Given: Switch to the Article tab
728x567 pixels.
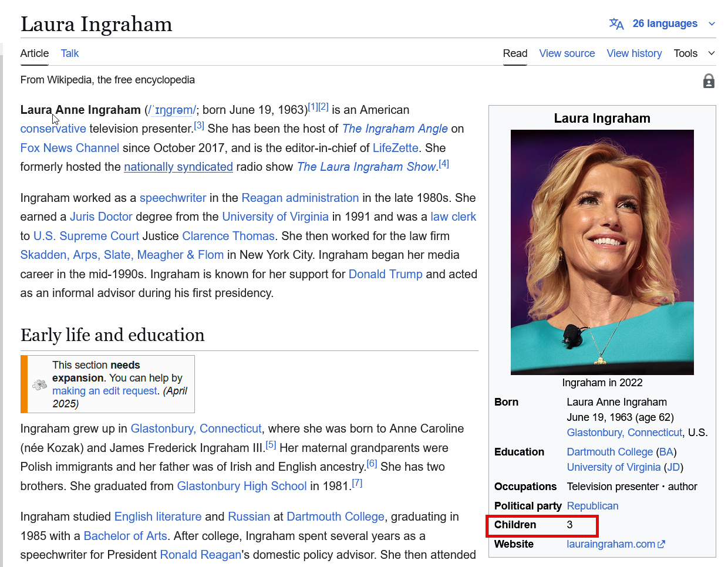Looking at the screenshot, I should (35, 53).
